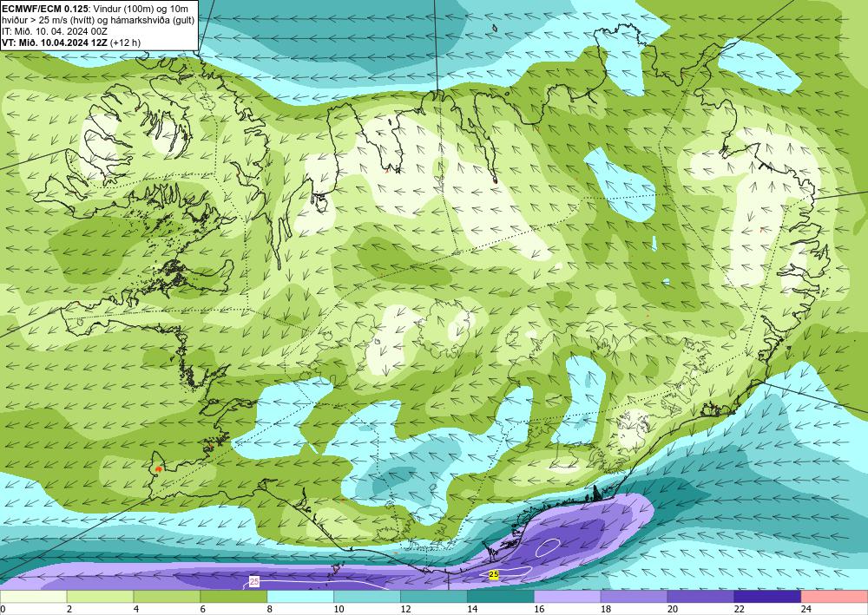Pick the 12–14 teal legend swatch

(434, 596)
